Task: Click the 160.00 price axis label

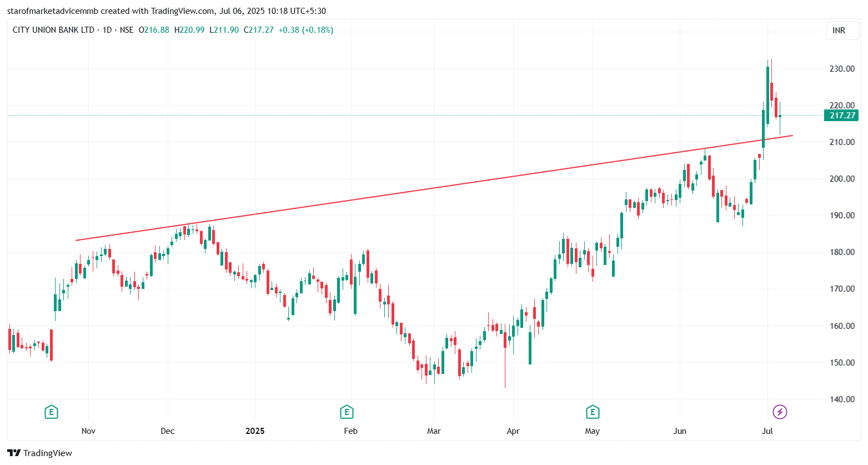Action: coord(842,326)
